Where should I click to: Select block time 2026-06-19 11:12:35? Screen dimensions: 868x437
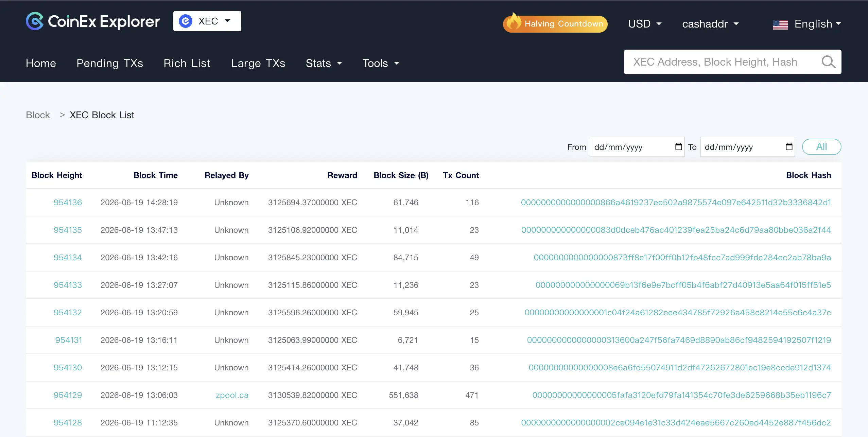coord(139,423)
